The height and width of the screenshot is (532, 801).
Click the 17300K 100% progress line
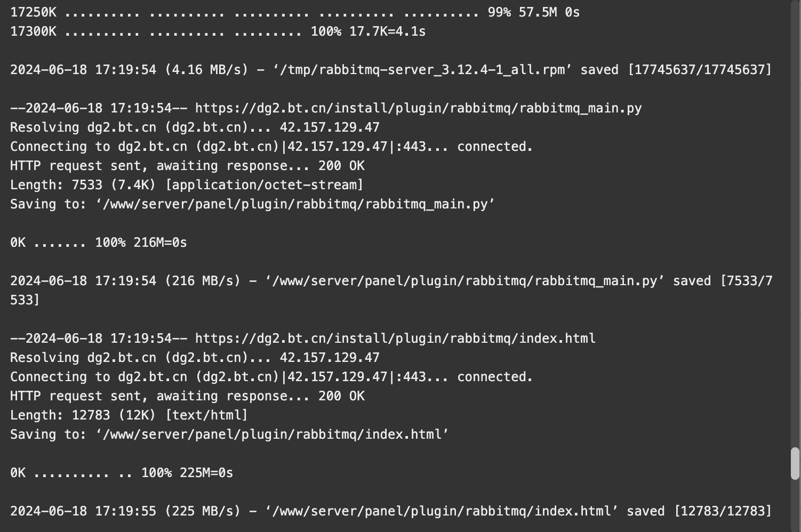tap(218, 31)
